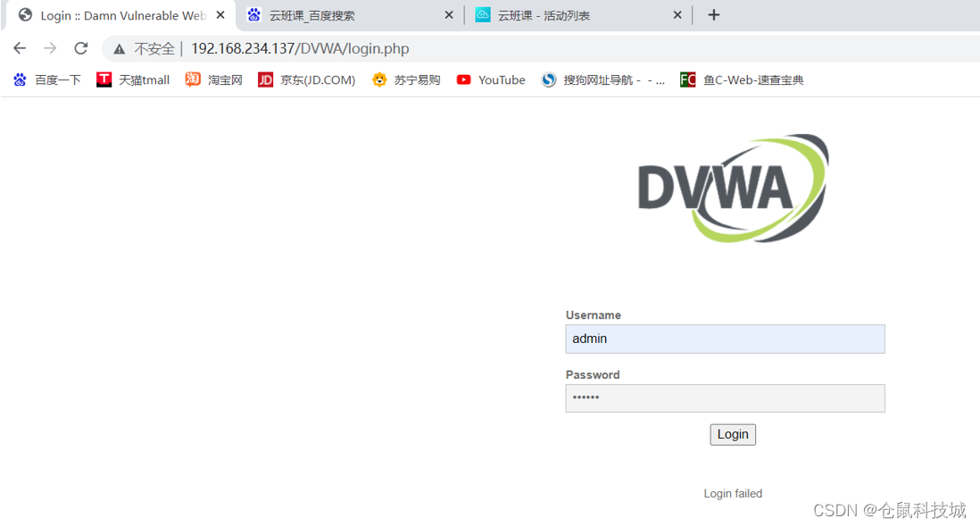This screenshot has width=980, height=527.
Task: Open the 苏宁易购 bookmark
Action: point(406,80)
